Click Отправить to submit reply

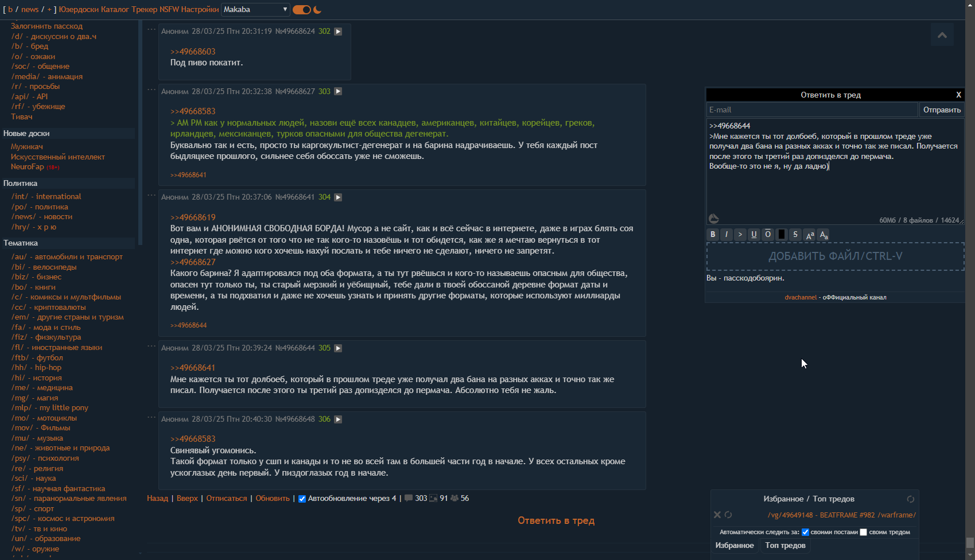[942, 110]
